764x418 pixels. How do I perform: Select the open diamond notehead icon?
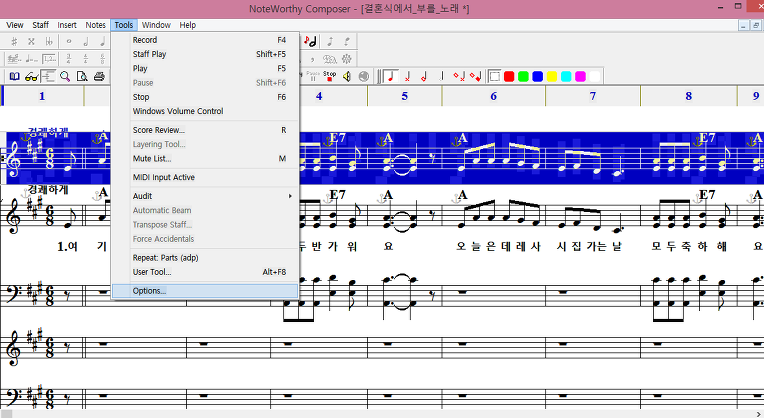pos(424,76)
